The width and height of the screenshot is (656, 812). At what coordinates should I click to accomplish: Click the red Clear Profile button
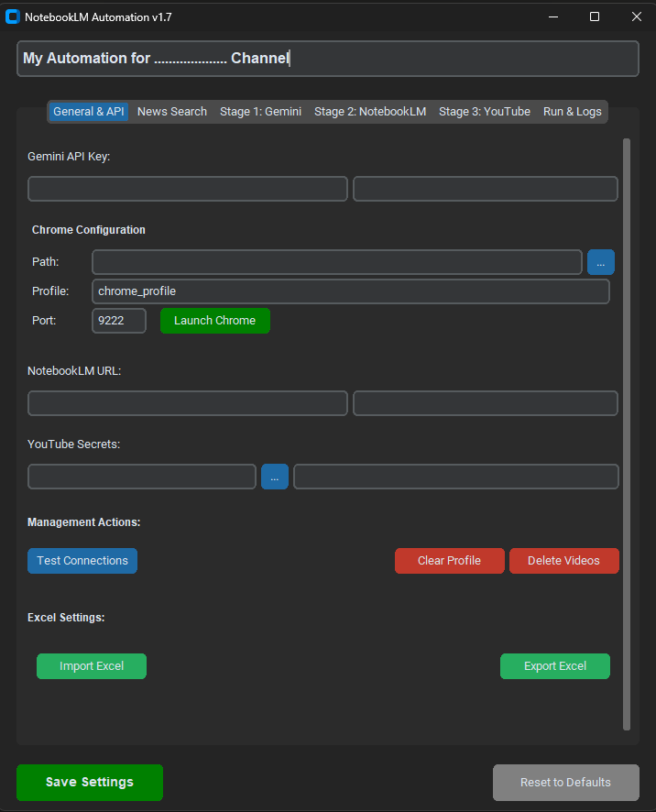click(x=450, y=561)
